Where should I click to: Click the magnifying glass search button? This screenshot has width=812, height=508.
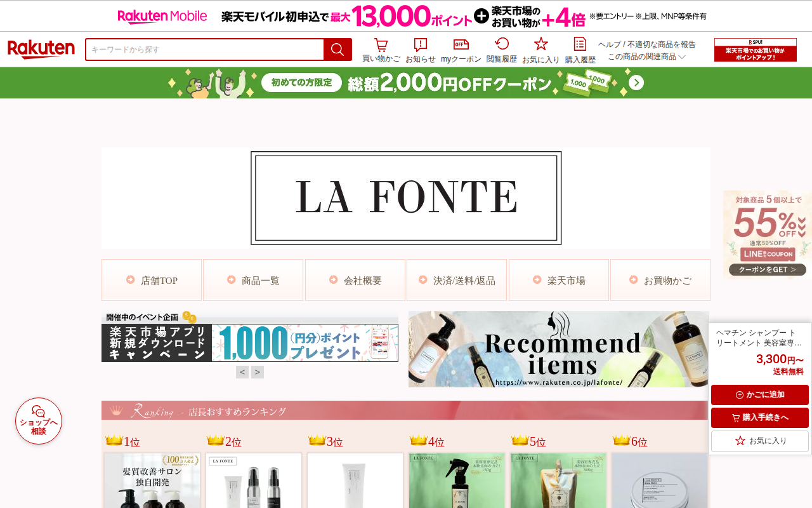point(337,50)
